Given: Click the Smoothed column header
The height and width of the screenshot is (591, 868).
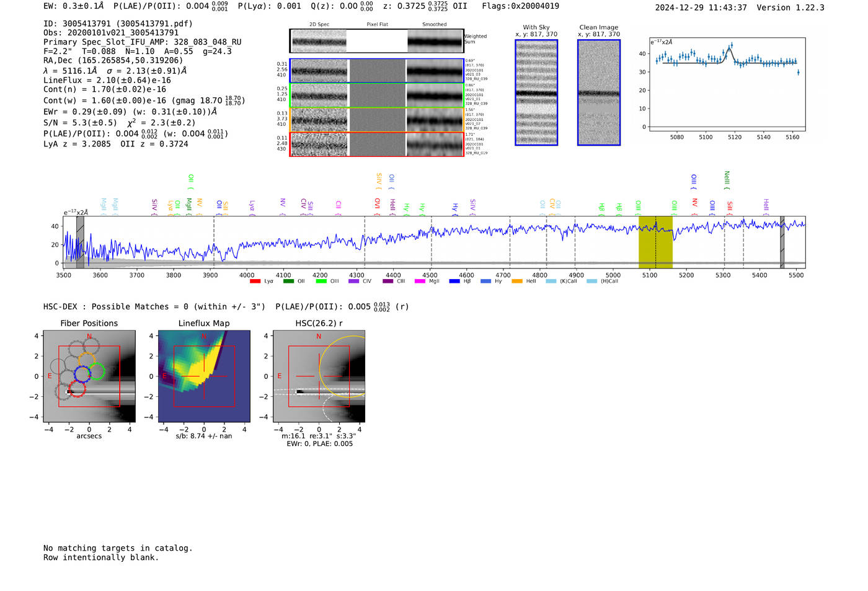Looking at the screenshot, I should [435, 24].
